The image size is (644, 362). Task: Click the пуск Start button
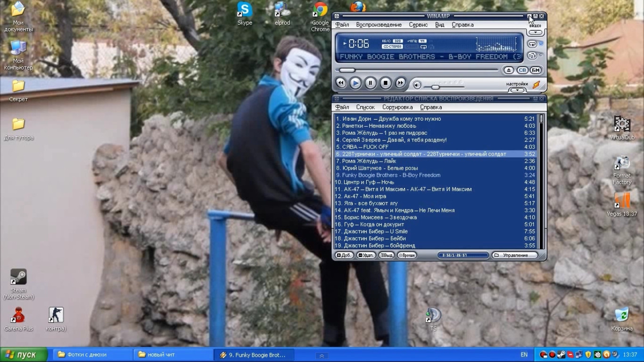[x=24, y=355]
